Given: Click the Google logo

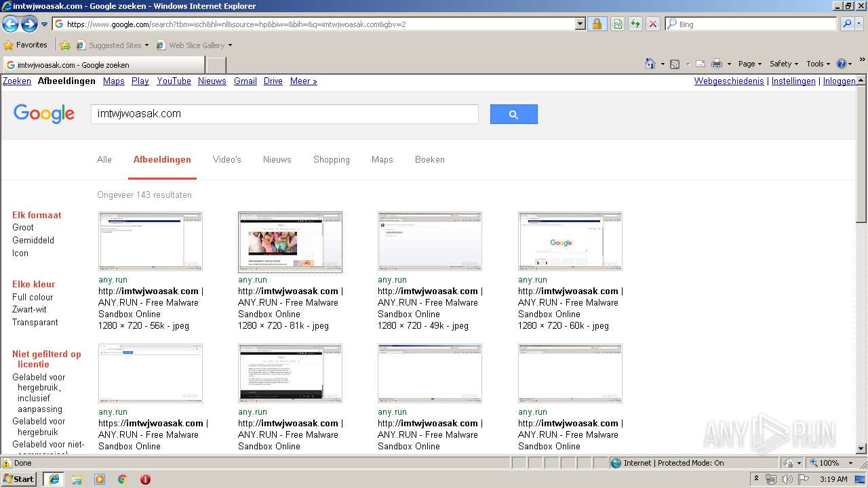Looking at the screenshot, I should tap(44, 114).
